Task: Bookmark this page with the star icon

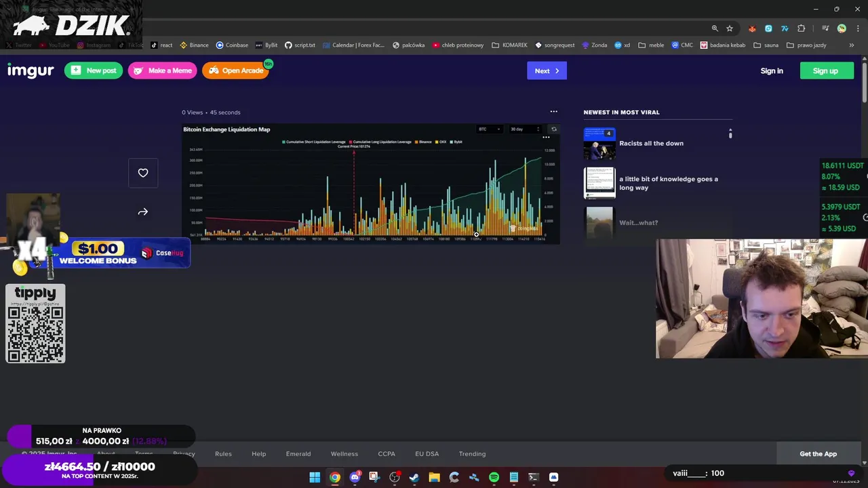Action: coord(730,28)
